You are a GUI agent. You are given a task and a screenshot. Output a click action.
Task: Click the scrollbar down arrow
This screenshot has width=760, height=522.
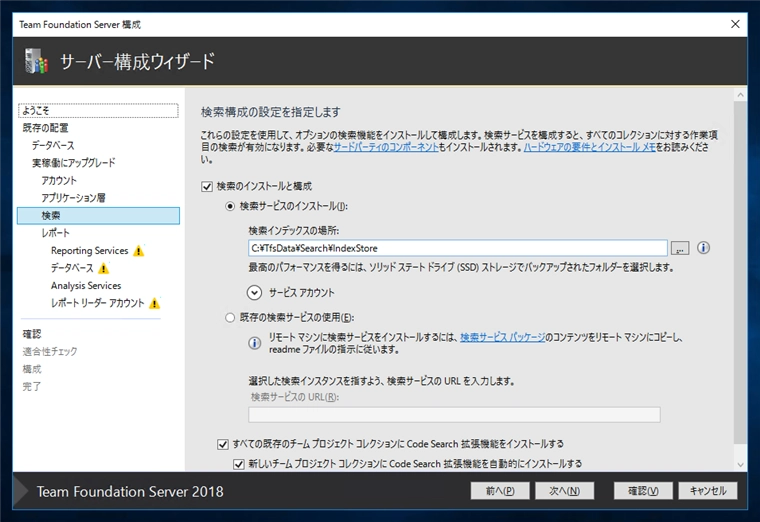pos(740,464)
